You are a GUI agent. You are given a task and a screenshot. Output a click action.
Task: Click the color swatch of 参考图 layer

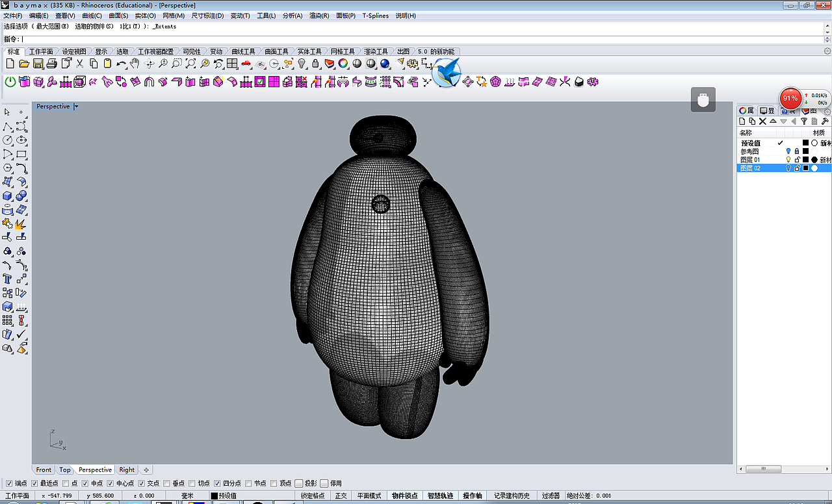coord(805,151)
